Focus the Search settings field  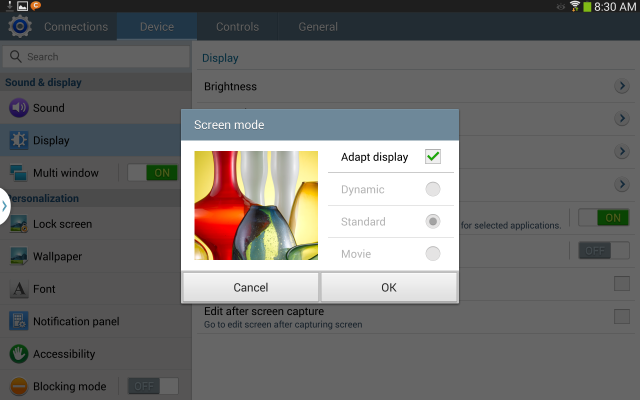(x=96, y=56)
